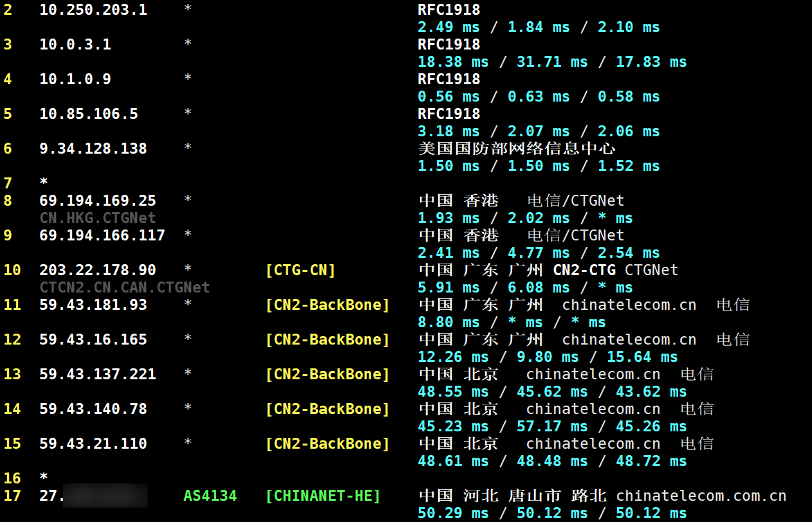Click latency line 3.18 ms / 2.07 ms
812x522 pixels.
coord(539,131)
